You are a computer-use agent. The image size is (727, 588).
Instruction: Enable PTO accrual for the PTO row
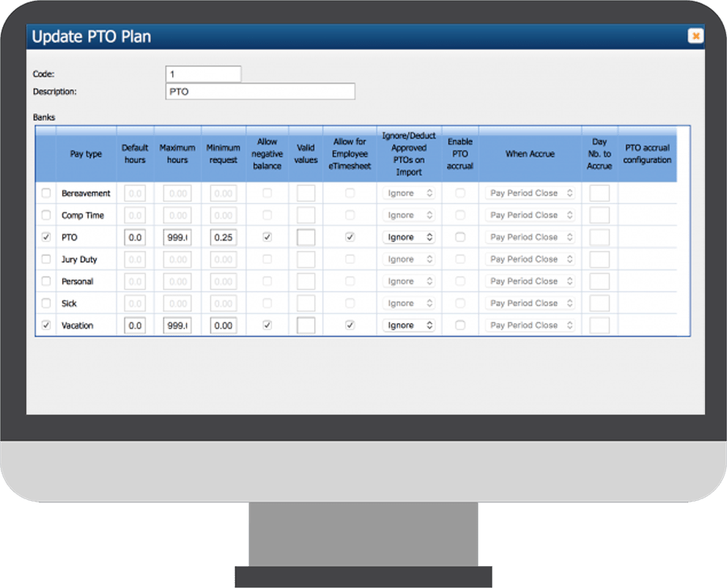pyautogui.click(x=460, y=237)
